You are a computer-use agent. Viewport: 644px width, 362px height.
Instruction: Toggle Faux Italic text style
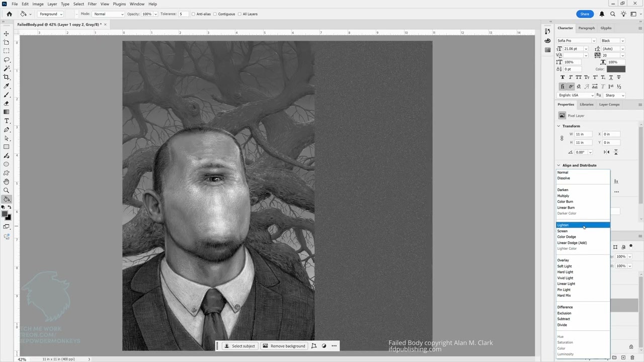(571, 77)
